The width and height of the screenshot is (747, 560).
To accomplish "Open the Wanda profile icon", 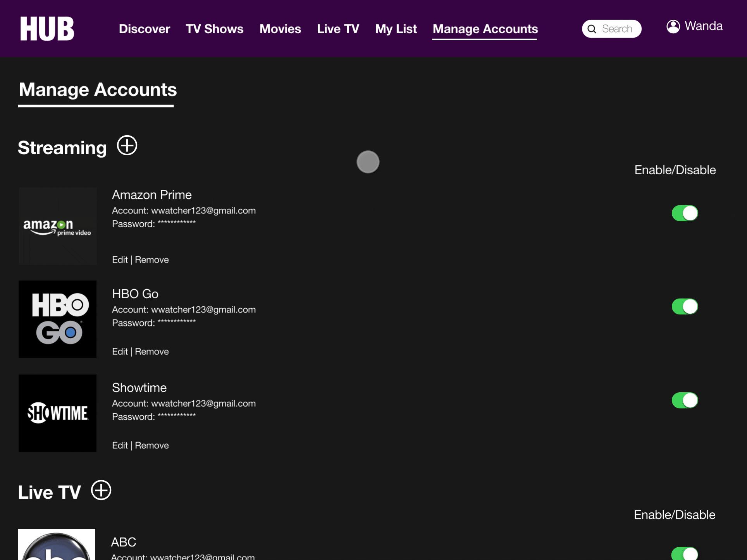I will 673,26.
